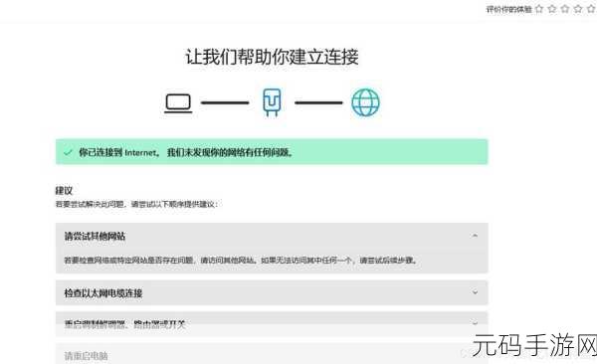Click the green checkmark in status banner
This screenshot has width=597, height=364.
68,152
